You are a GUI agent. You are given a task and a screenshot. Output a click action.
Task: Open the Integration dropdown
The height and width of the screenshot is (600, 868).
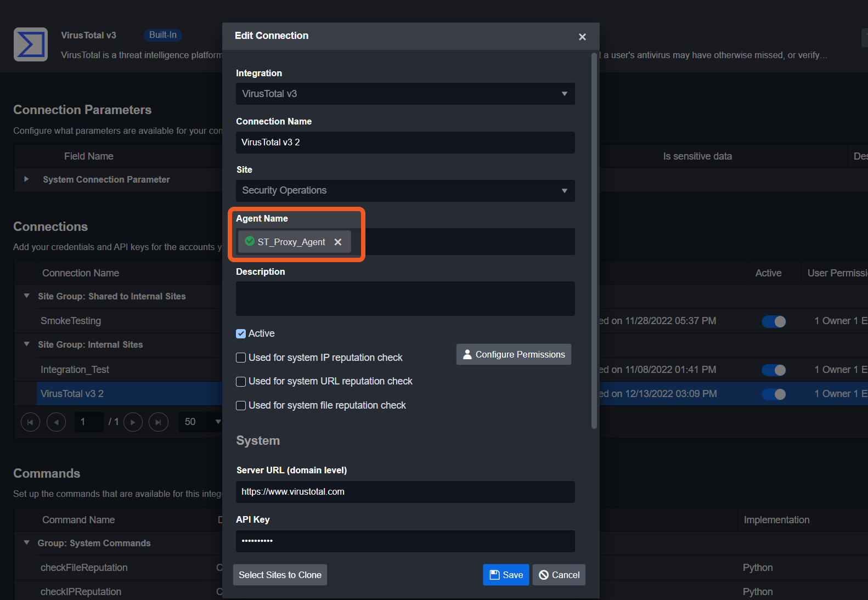pos(405,94)
